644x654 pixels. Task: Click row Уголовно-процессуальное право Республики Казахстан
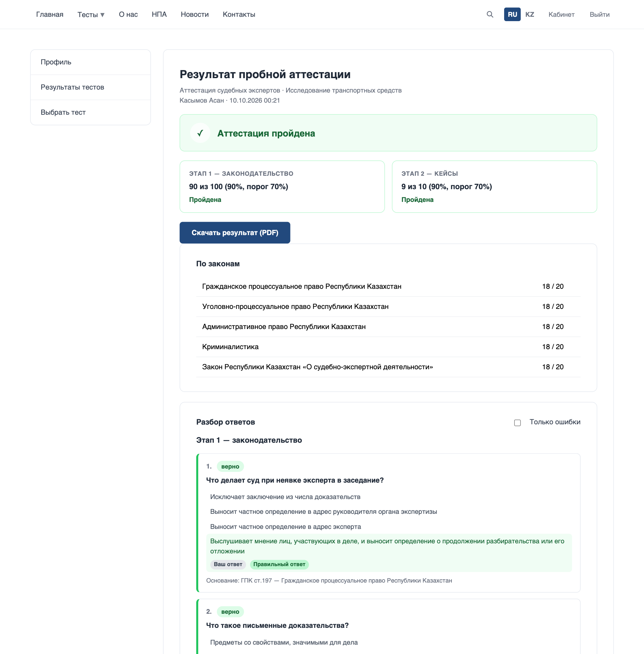(x=388, y=307)
